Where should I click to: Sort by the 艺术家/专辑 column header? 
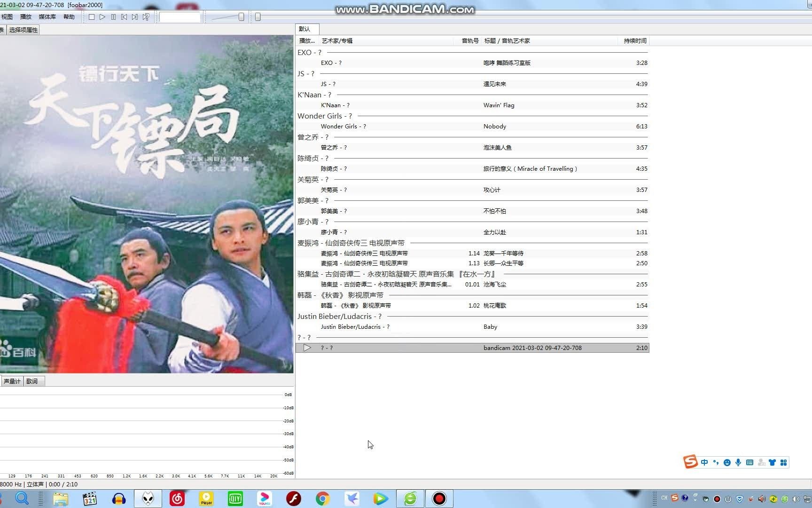tap(386, 41)
